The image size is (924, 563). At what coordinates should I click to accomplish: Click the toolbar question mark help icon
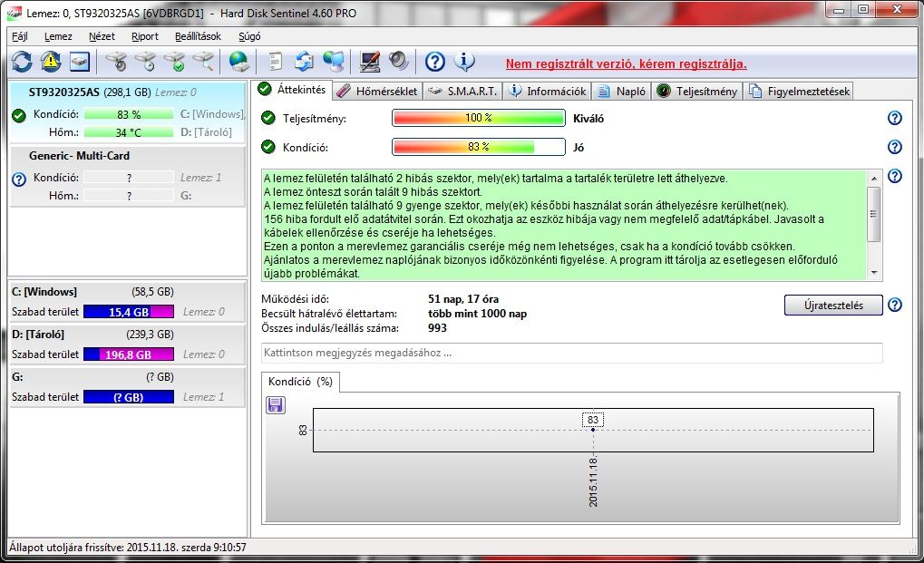tap(435, 62)
